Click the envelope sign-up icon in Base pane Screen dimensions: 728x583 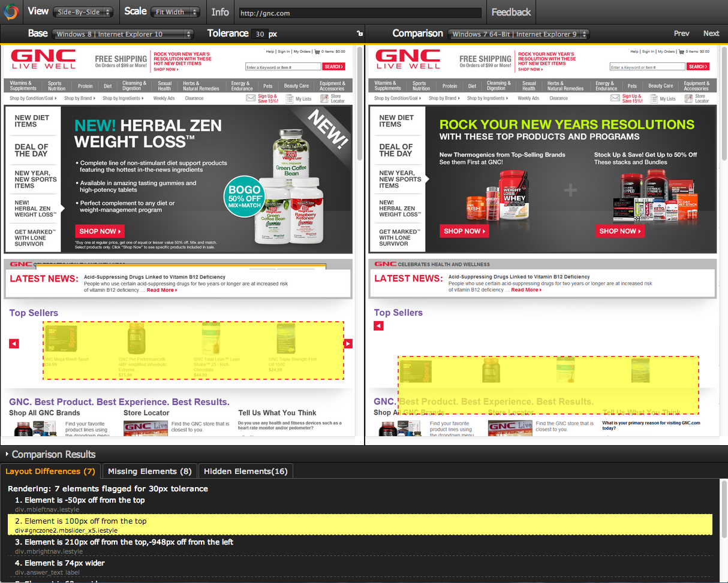tap(250, 98)
